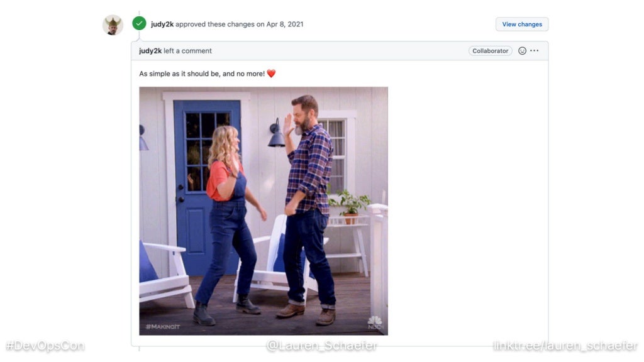The height and width of the screenshot is (362, 644).
Task: Click the #DevOpsCon hashtag overlay
Action: tap(45, 346)
